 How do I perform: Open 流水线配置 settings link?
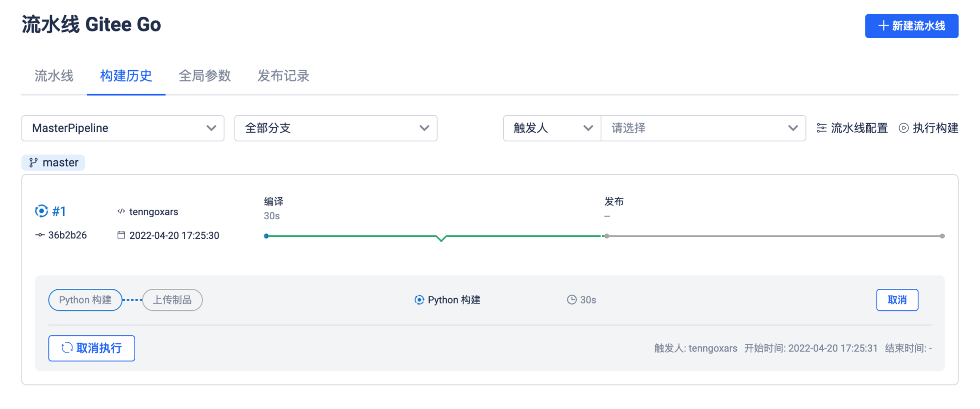[x=852, y=128]
